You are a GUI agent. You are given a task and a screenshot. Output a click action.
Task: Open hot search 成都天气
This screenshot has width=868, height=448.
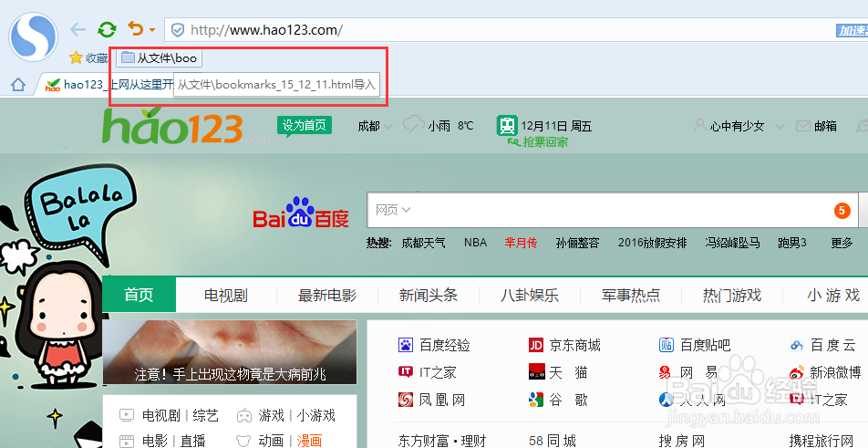coord(423,243)
